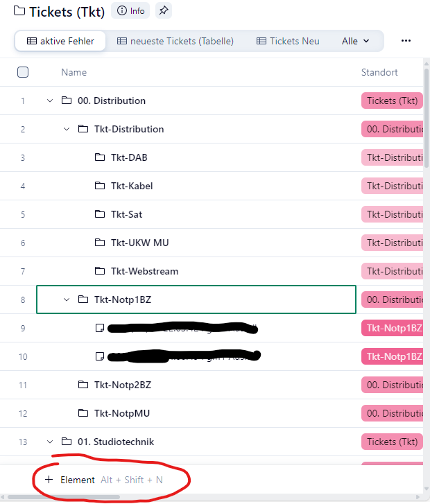Toggle the select-all checkbox in header

coord(23,72)
